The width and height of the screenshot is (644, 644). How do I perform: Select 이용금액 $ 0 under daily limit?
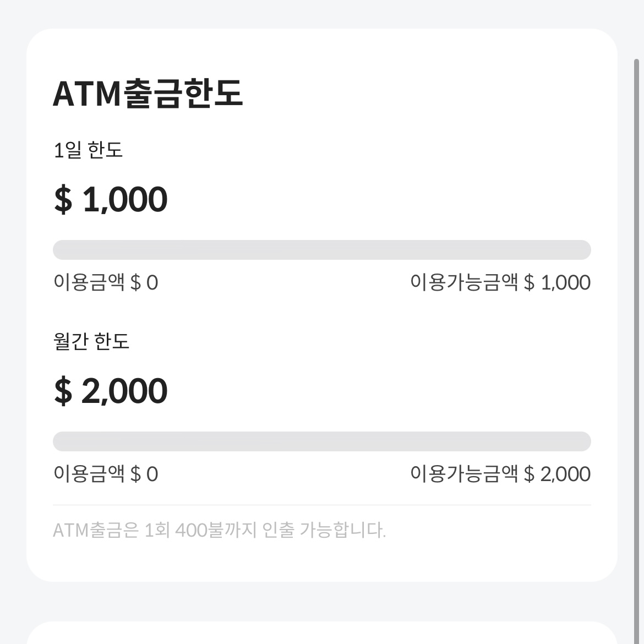click(105, 282)
